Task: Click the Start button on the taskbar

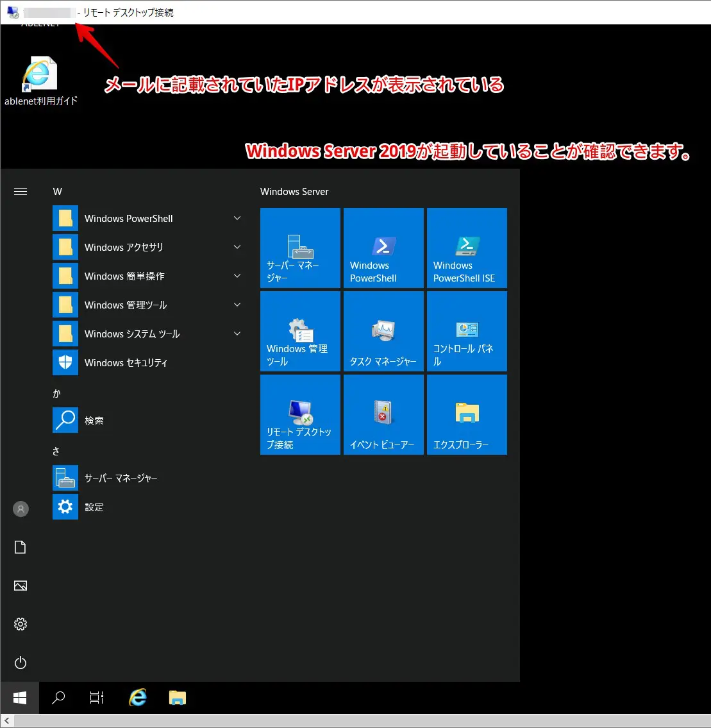Action: (x=20, y=698)
